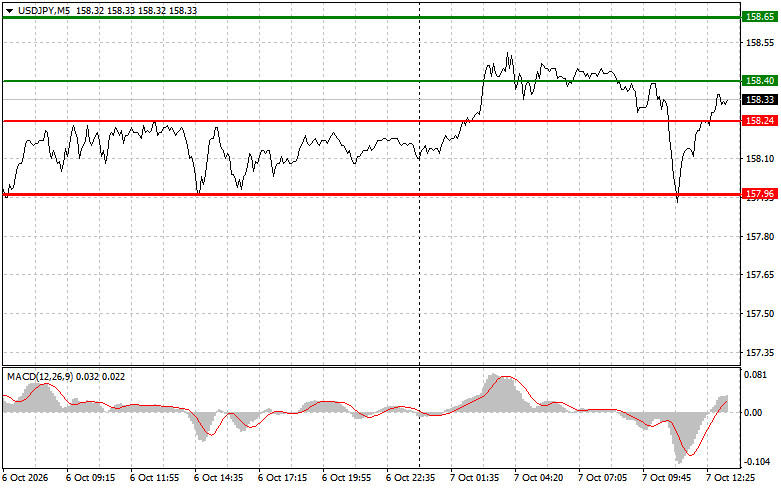
Task: Click the MACD scale value 0.00
Action: 754,412
